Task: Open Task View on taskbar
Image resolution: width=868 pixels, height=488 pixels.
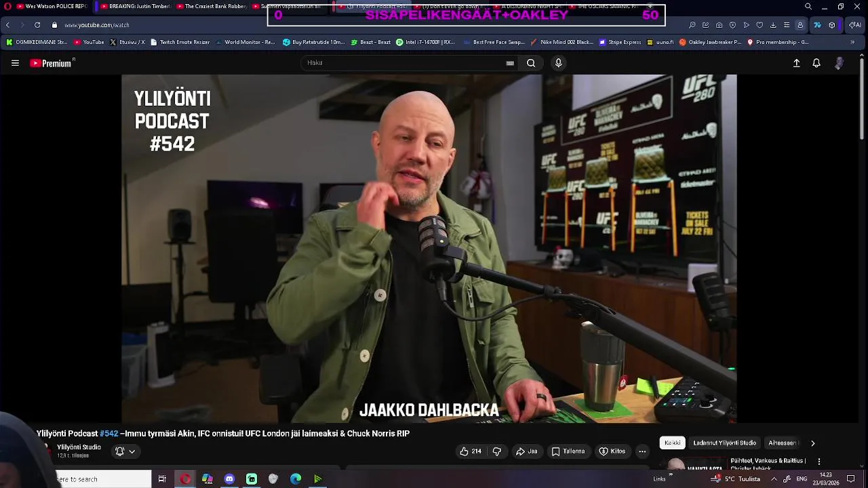Action: pos(162,479)
